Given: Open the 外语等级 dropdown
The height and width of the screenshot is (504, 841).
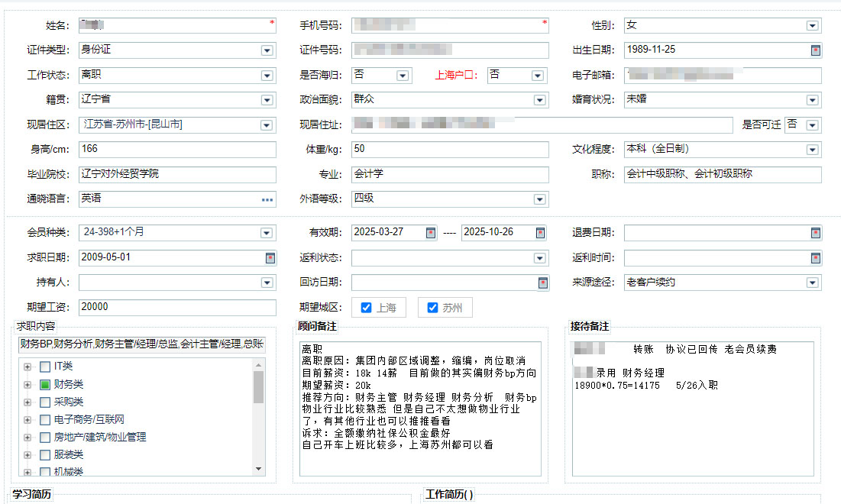Looking at the screenshot, I should (539, 200).
